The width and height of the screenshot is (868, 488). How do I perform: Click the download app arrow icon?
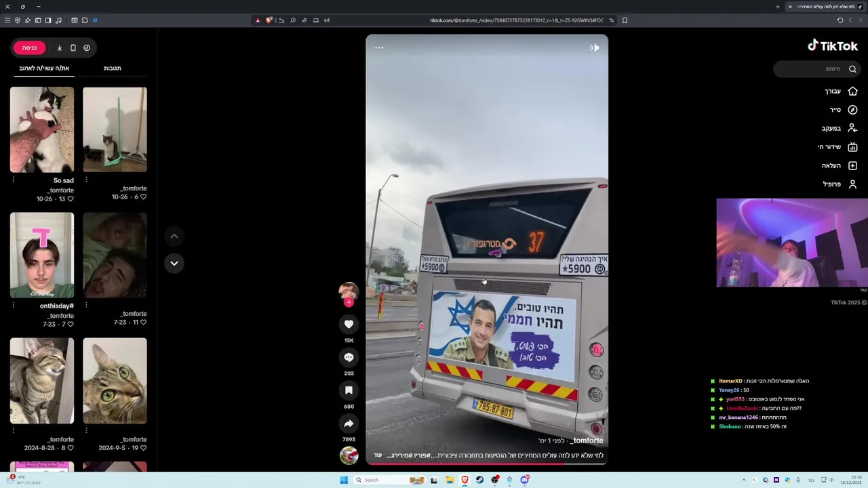pos(59,47)
